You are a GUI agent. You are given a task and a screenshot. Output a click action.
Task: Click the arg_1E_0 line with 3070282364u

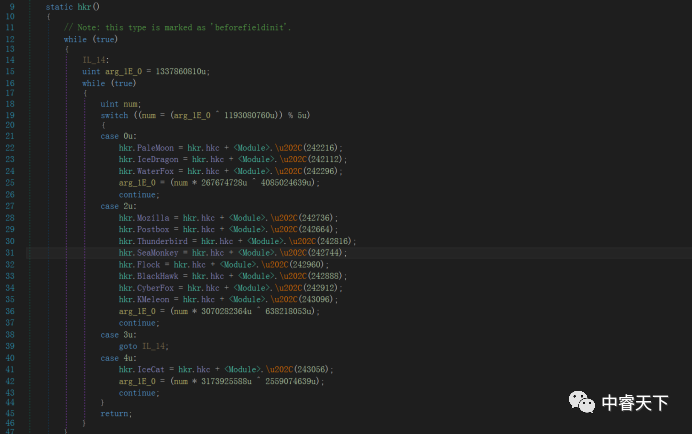pyautogui.click(x=219, y=311)
